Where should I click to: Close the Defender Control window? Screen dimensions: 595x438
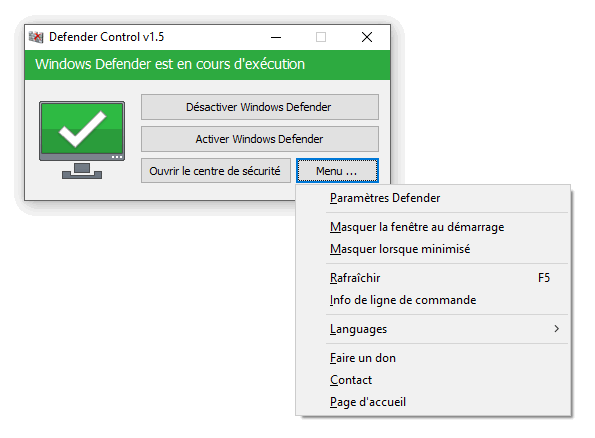[x=367, y=37]
